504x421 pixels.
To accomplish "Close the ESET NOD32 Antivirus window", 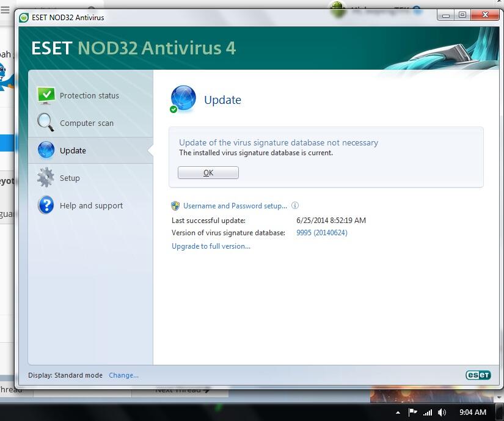I will point(485,15).
